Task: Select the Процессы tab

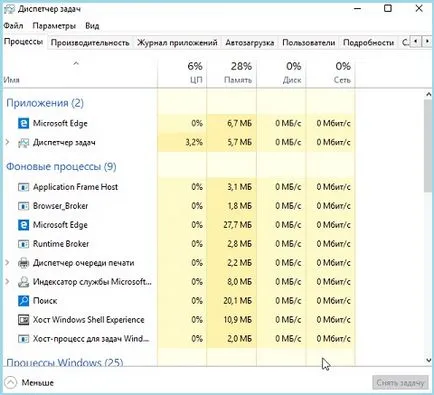Action: [x=23, y=42]
